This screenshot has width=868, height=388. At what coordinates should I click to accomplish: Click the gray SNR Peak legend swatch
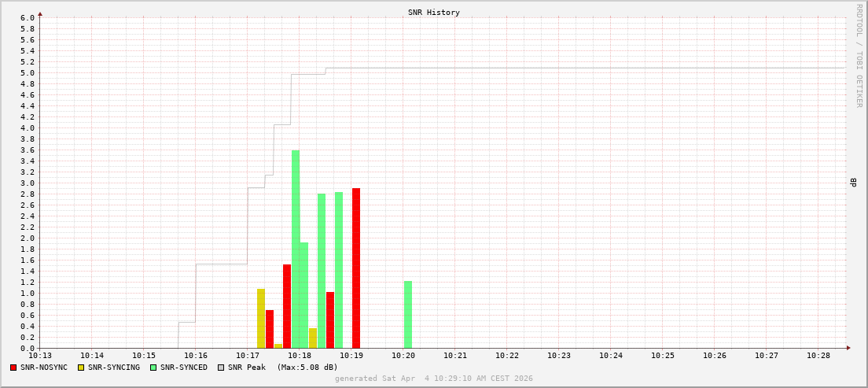221,368
